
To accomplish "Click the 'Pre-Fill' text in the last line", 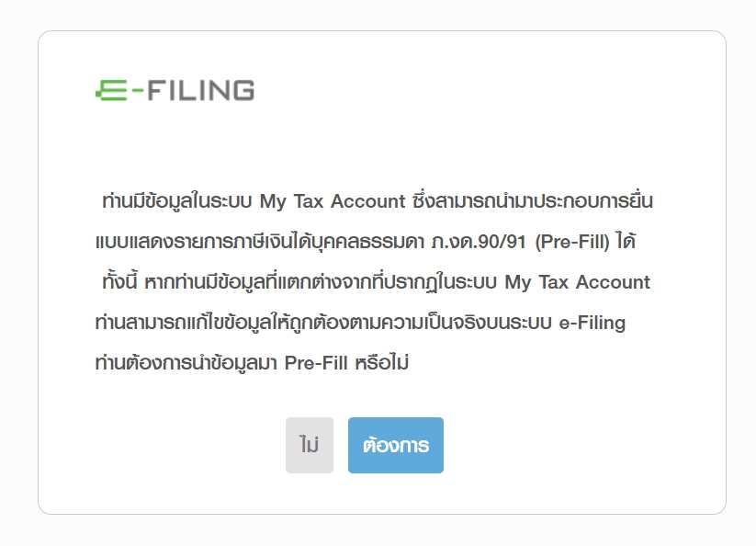I will 316,363.
